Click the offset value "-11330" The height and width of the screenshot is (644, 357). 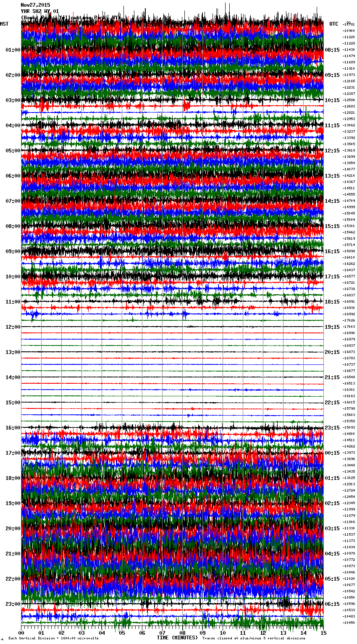tap(349, 529)
